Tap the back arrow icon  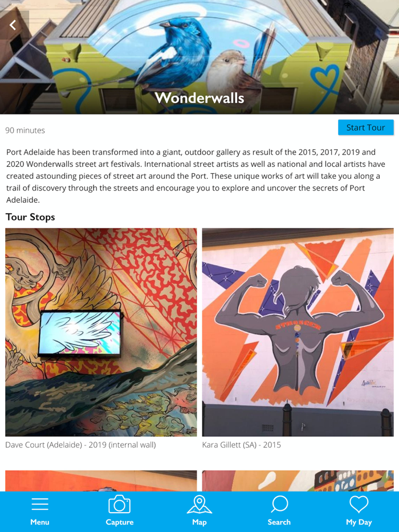pyautogui.click(x=13, y=25)
